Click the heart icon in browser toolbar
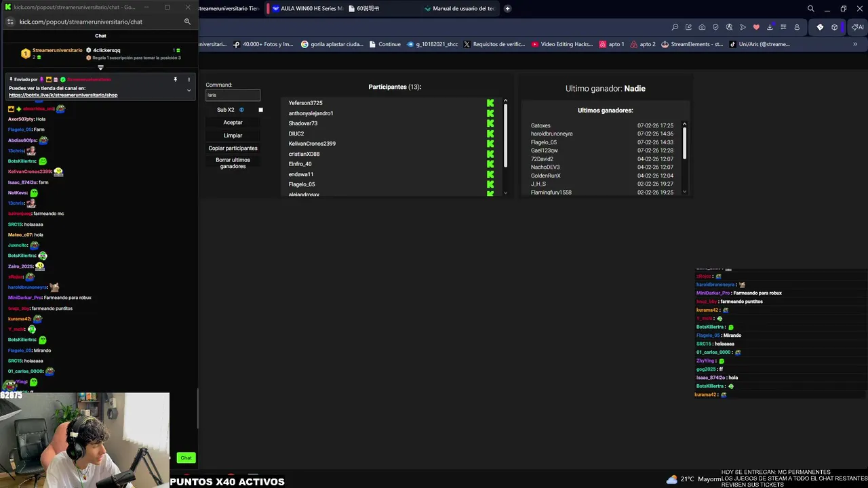 tap(756, 27)
